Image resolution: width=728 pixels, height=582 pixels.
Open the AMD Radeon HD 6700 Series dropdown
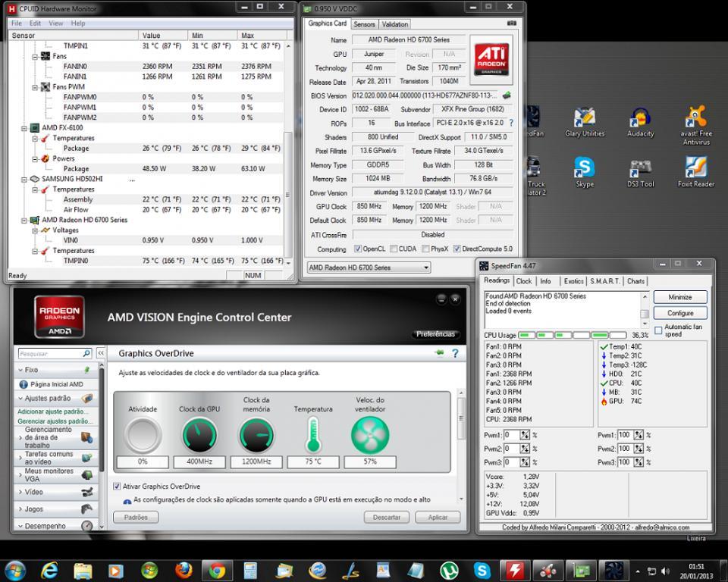tap(369, 268)
